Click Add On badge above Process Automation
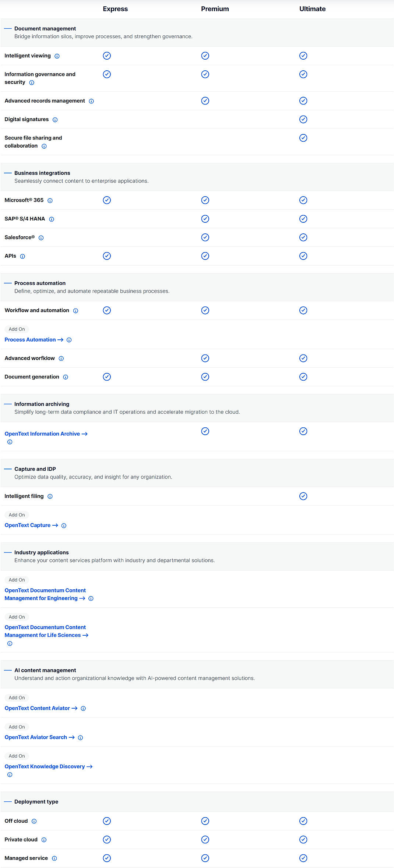394x868 pixels. [x=17, y=329]
